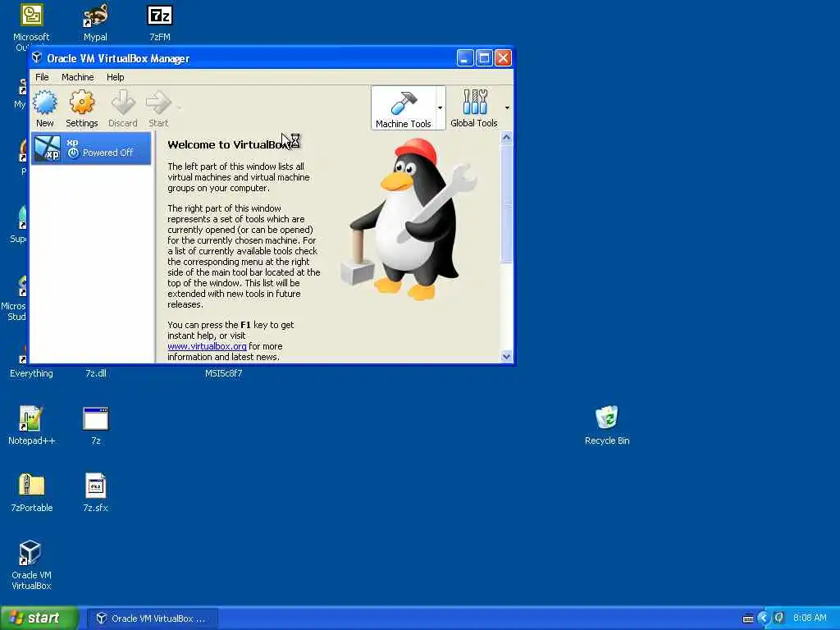
Task: Click the tray icon next to clock
Action: (x=779, y=619)
